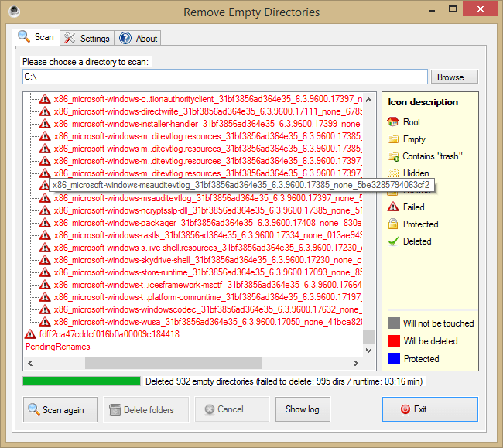Image resolution: width=503 pixels, height=448 pixels.
Task: Select the ive-shell.resources folder entry
Action: point(208,248)
